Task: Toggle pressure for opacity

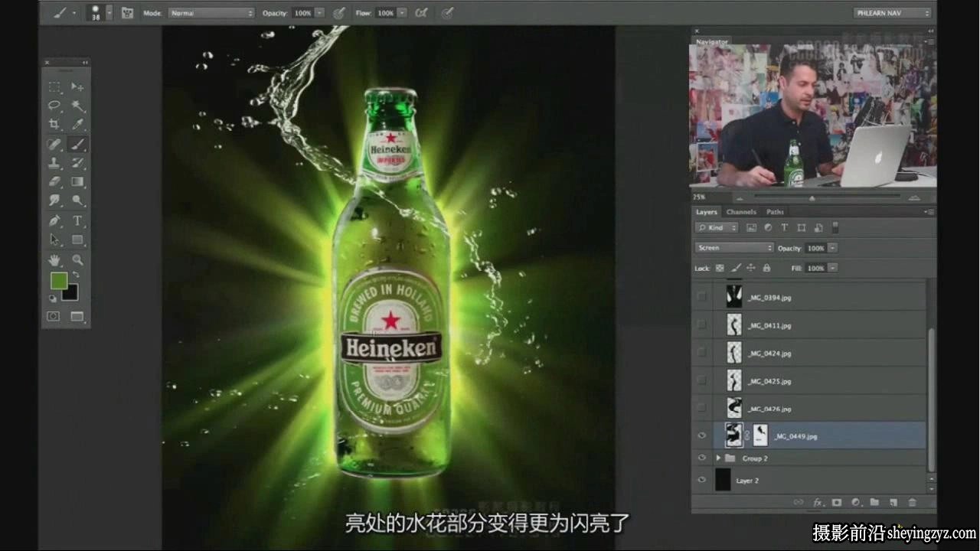Action: tap(338, 13)
